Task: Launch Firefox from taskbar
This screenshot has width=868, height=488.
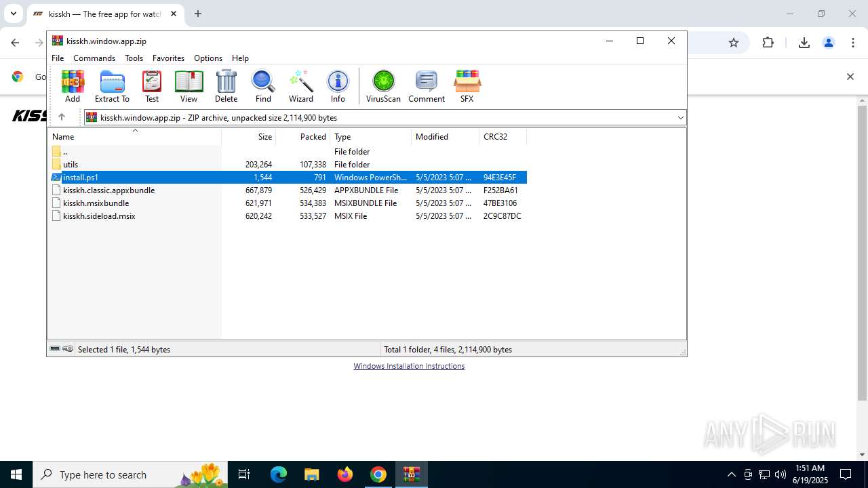Action: (345, 474)
